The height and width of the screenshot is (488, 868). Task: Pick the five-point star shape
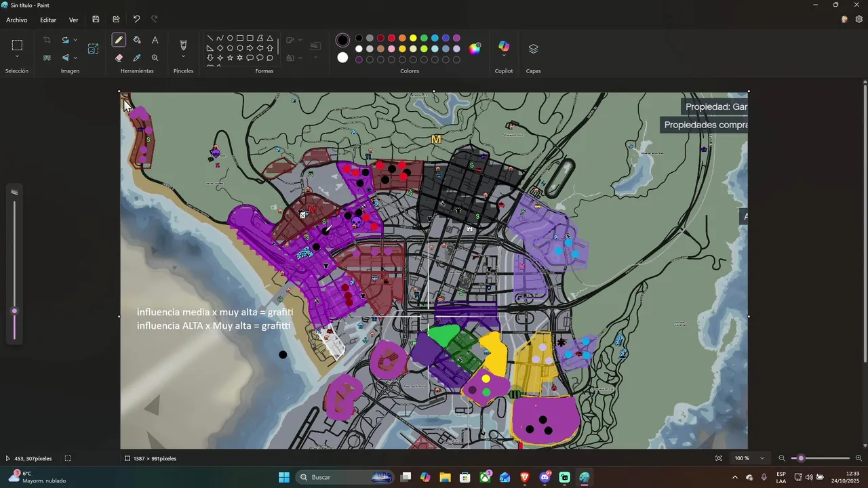[230, 58]
